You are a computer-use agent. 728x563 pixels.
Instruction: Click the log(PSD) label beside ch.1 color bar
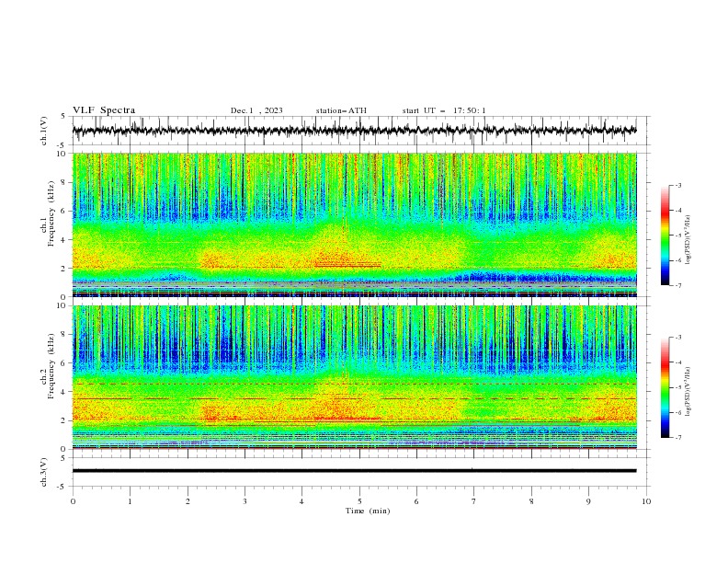pos(688,240)
